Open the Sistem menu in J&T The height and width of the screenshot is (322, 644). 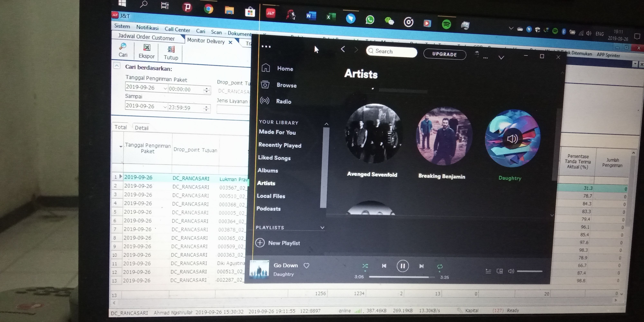point(122,26)
